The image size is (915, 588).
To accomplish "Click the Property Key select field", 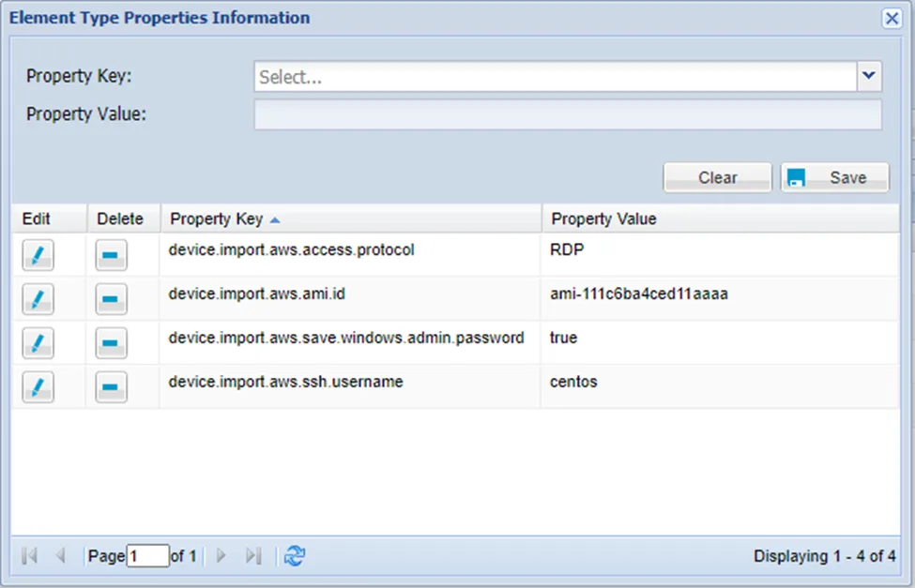I will click(x=555, y=76).
